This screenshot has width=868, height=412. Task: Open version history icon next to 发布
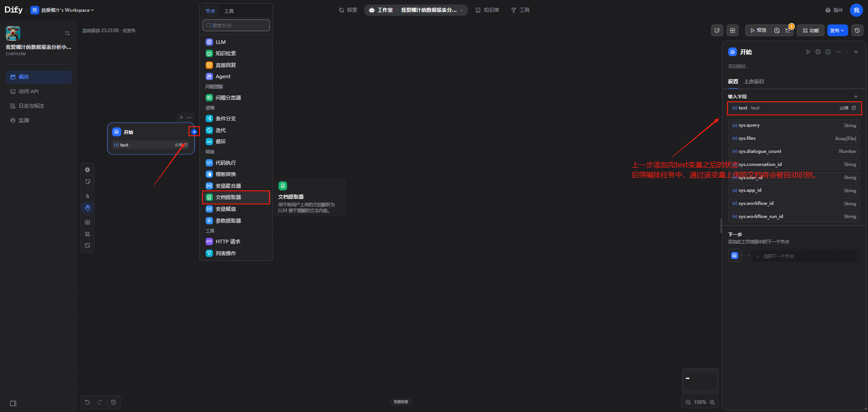coord(857,30)
